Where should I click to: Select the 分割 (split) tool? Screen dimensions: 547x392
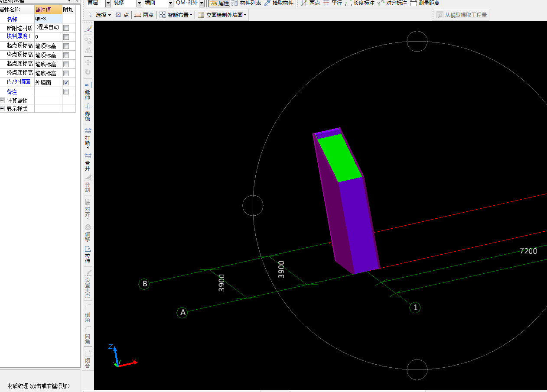(88, 184)
